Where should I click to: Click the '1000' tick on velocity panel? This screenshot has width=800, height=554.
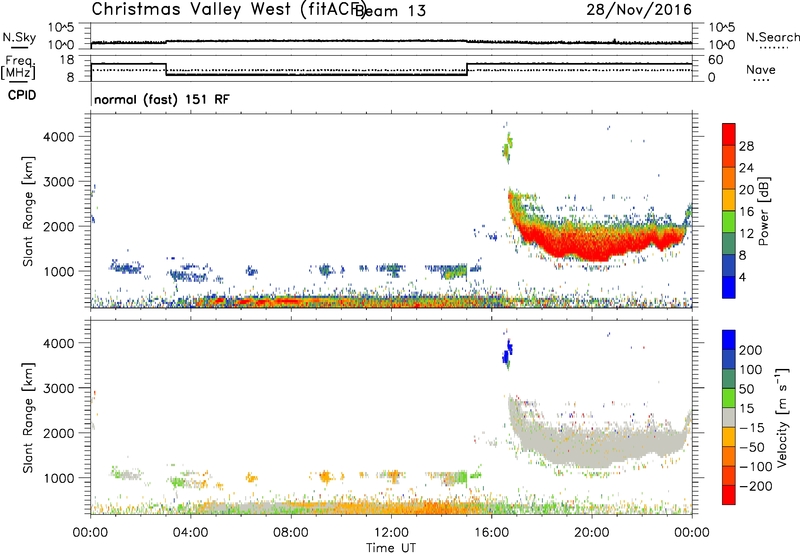[58, 478]
